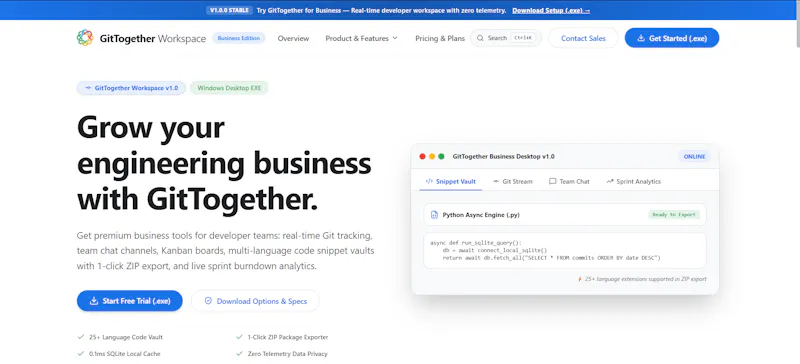
Task: Click the code icon on Snippet Vault tab
Action: 429,181
